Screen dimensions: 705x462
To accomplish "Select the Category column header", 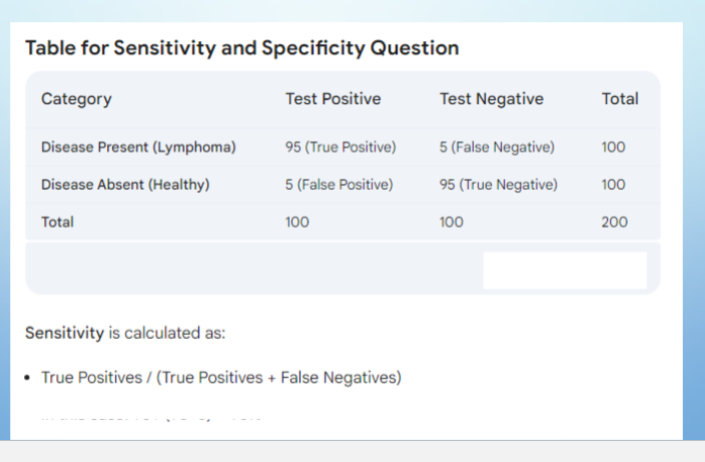I will pos(76,99).
